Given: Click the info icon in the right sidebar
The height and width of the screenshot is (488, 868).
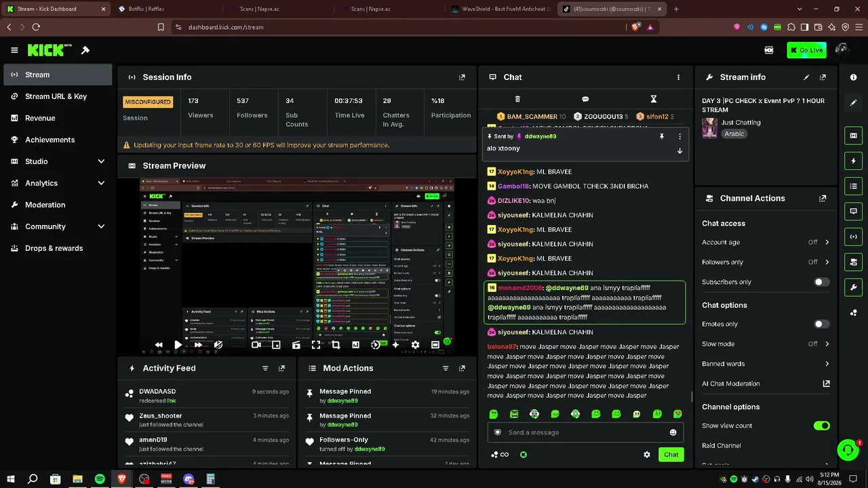Looking at the screenshot, I should tap(853, 77).
